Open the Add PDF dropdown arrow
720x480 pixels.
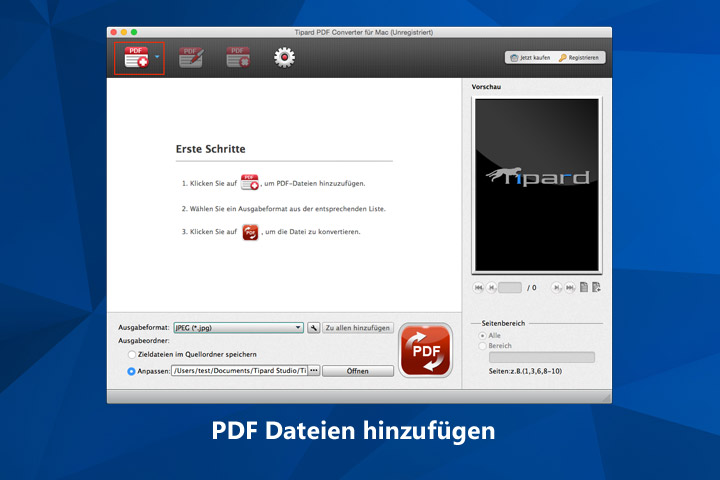pos(157,57)
